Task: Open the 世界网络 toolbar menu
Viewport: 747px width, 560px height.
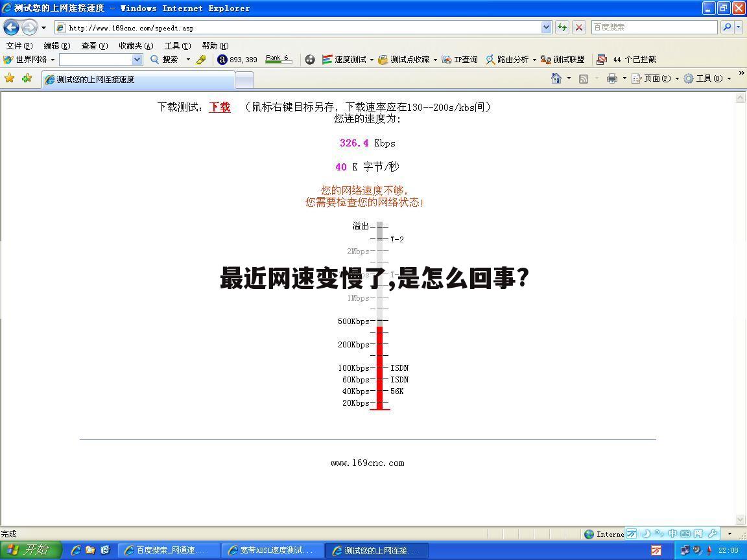Action: pos(29,60)
